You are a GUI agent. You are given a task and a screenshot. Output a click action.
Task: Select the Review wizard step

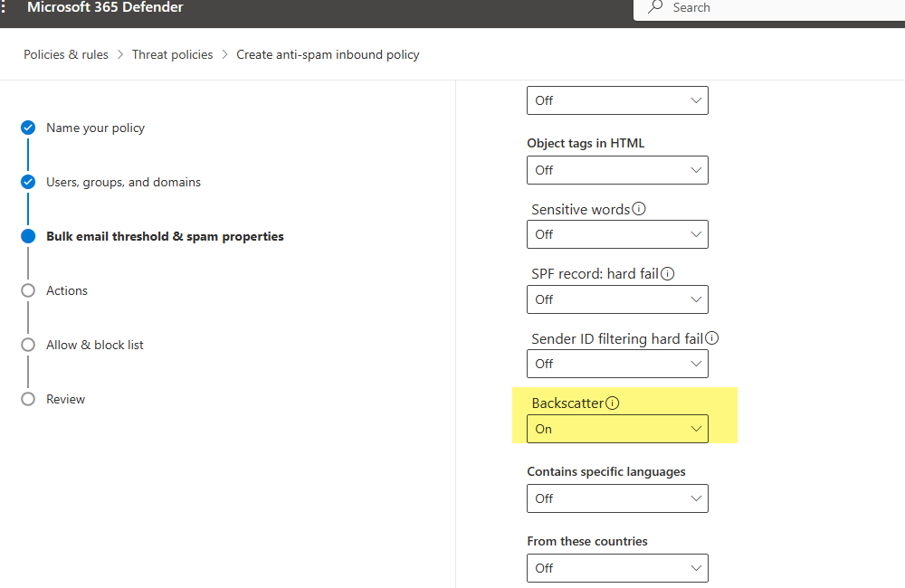pos(27,399)
